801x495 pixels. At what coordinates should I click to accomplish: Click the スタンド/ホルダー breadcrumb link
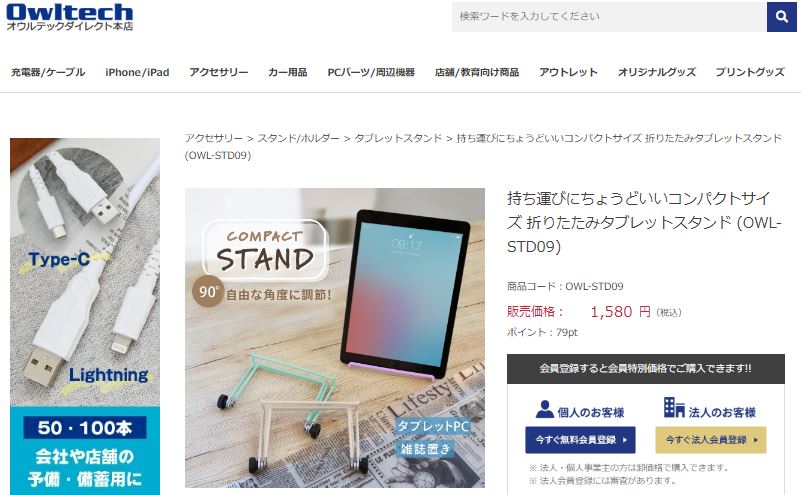pyautogui.click(x=298, y=138)
